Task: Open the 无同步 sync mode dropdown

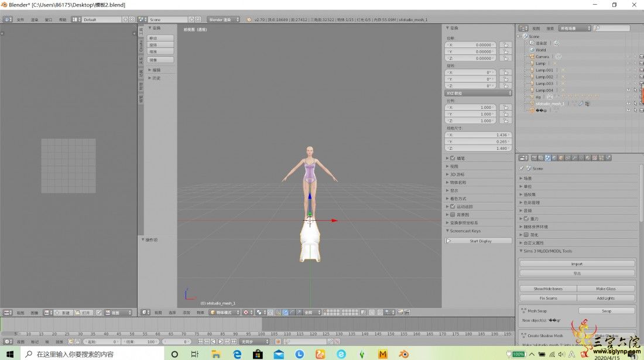Action: (x=254, y=341)
